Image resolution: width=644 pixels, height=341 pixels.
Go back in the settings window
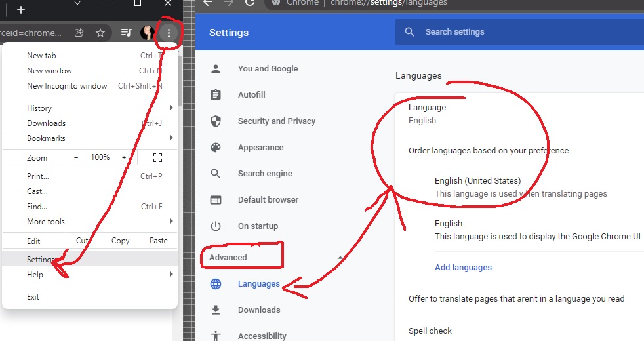[208, 3]
